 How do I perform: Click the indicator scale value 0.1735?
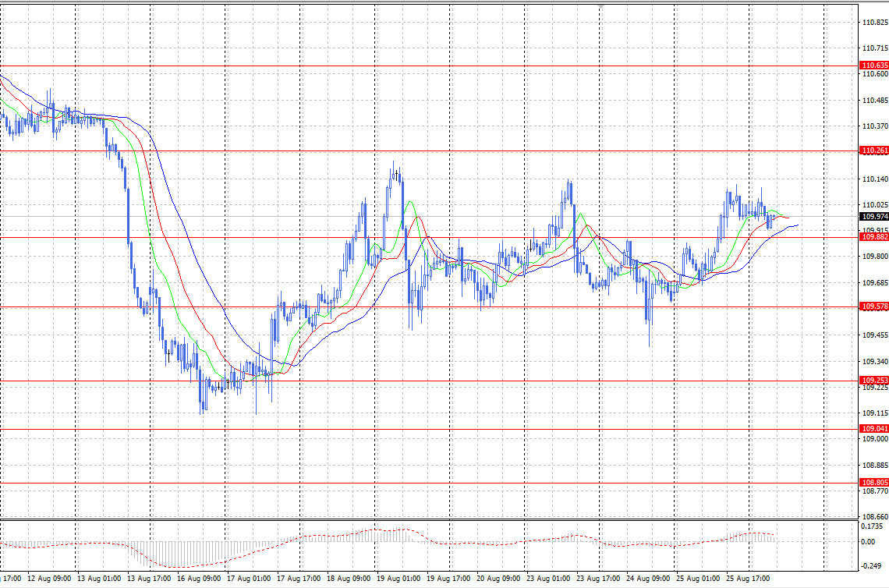pos(871,526)
